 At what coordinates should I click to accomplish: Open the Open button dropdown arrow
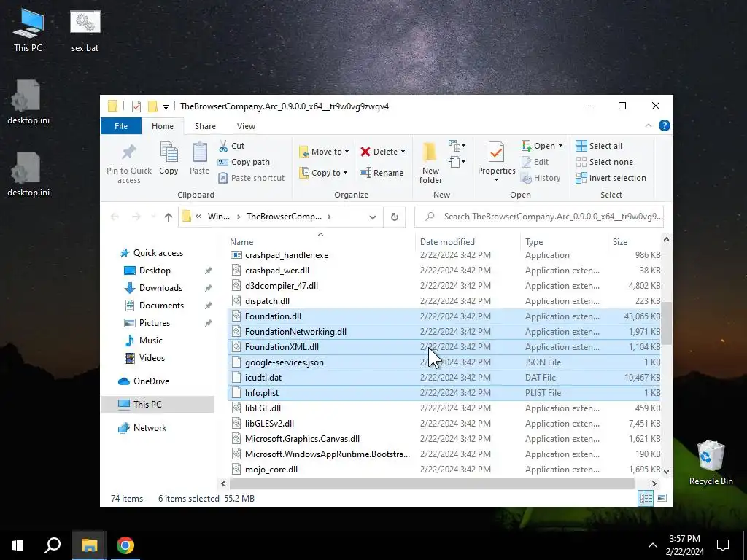tap(561, 146)
